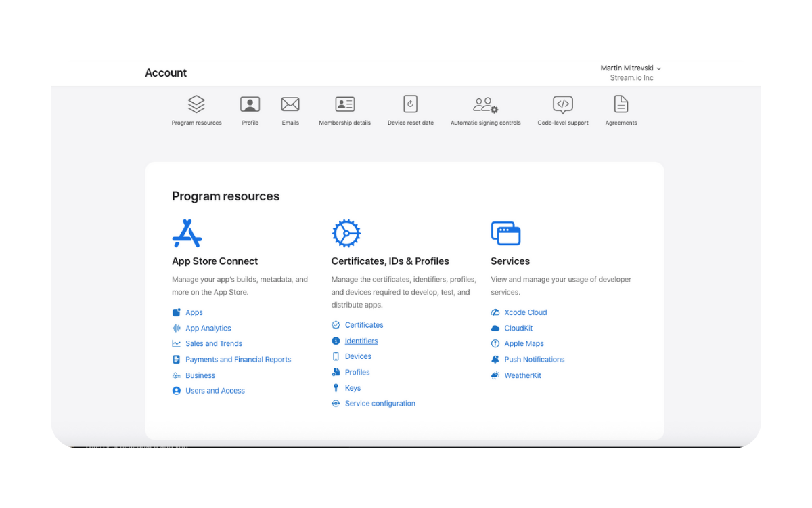Open the Program resources stacked-layers icon
Image resolution: width=812 pixels, height=508 pixels.
click(196, 104)
